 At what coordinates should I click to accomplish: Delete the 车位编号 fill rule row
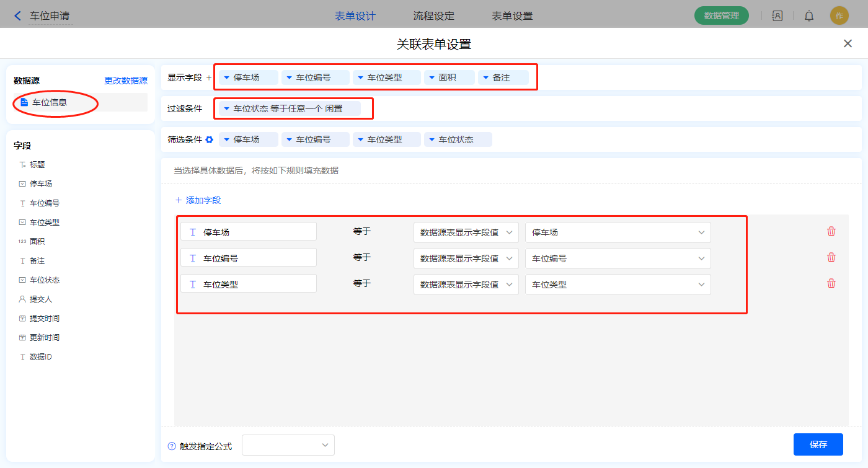[x=831, y=257]
